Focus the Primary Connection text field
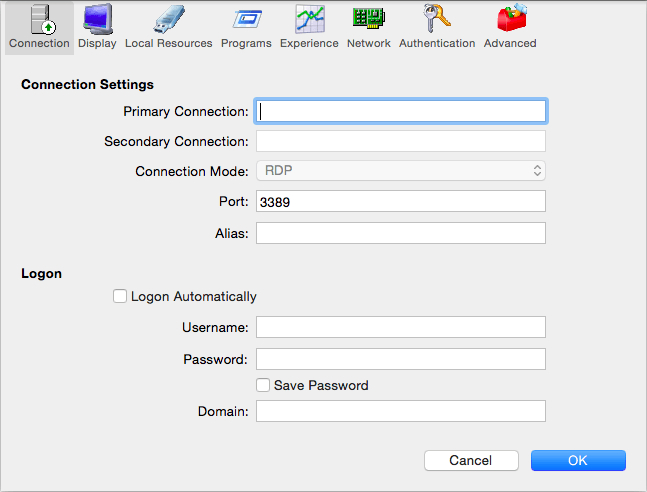647x492 pixels. [x=401, y=111]
